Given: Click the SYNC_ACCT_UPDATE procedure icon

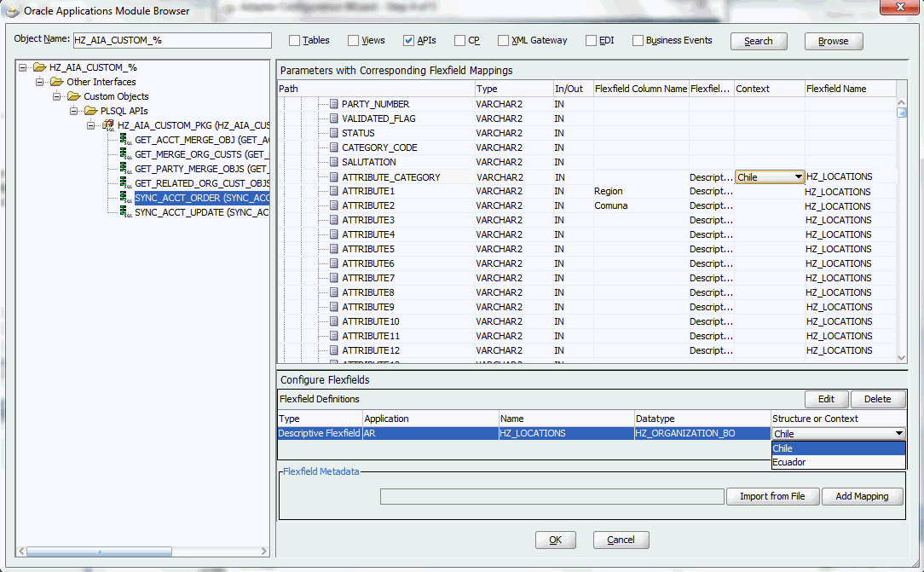Looking at the screenshot, I should [125, 212].
